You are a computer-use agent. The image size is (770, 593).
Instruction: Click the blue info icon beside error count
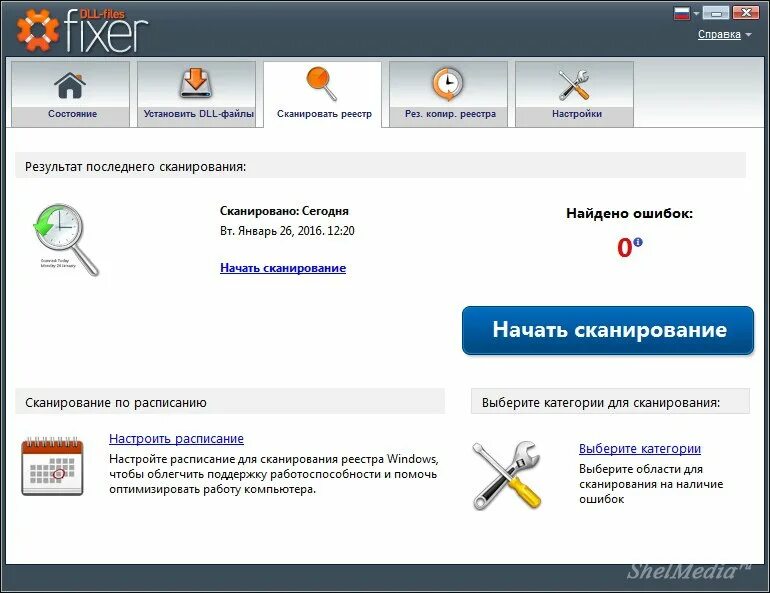point(637,242)
